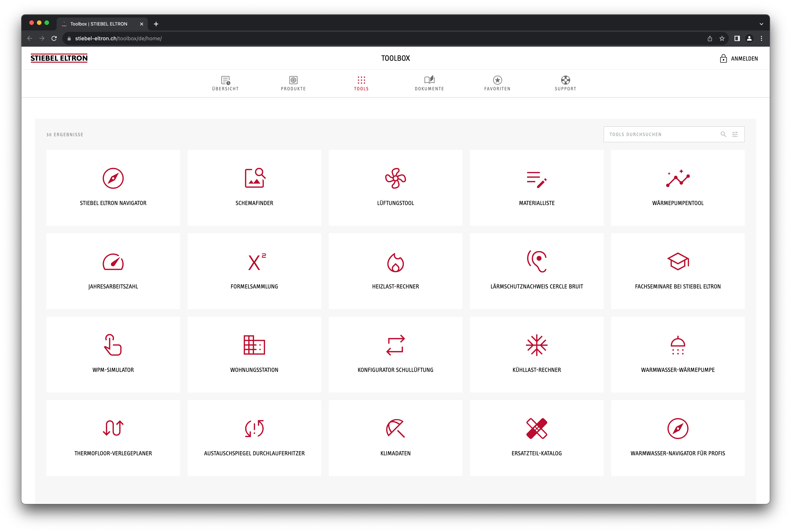791x532 pixels.
Task: Click the lock icon beside Anmelden
Action: pos(723,58)
